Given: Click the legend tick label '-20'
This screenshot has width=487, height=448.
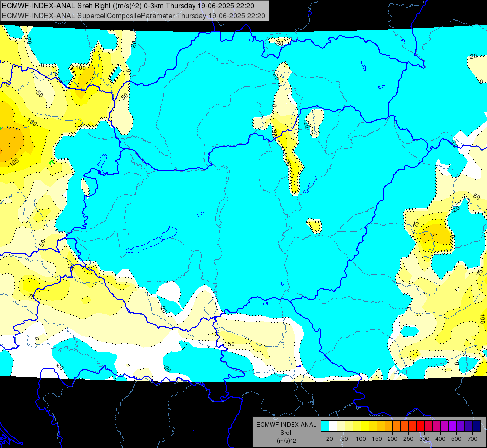Looking at the screenshot, I should click(329, 439).
